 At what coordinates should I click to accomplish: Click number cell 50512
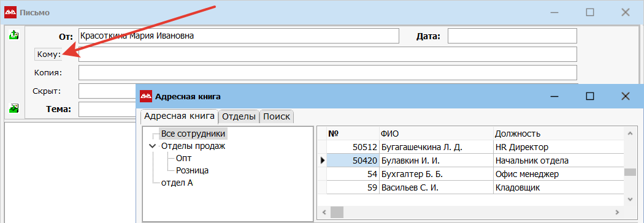pyautogui.click(x=353, y=147)
